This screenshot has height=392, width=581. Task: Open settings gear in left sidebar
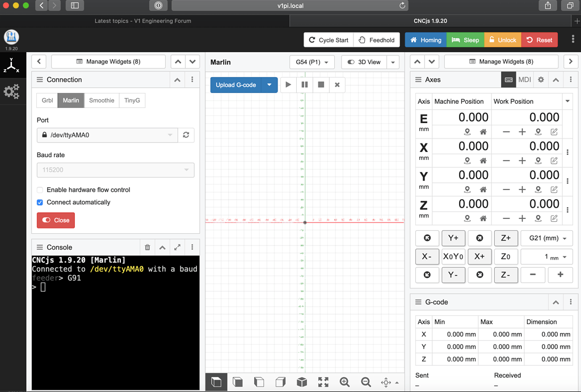pos(11,91)
